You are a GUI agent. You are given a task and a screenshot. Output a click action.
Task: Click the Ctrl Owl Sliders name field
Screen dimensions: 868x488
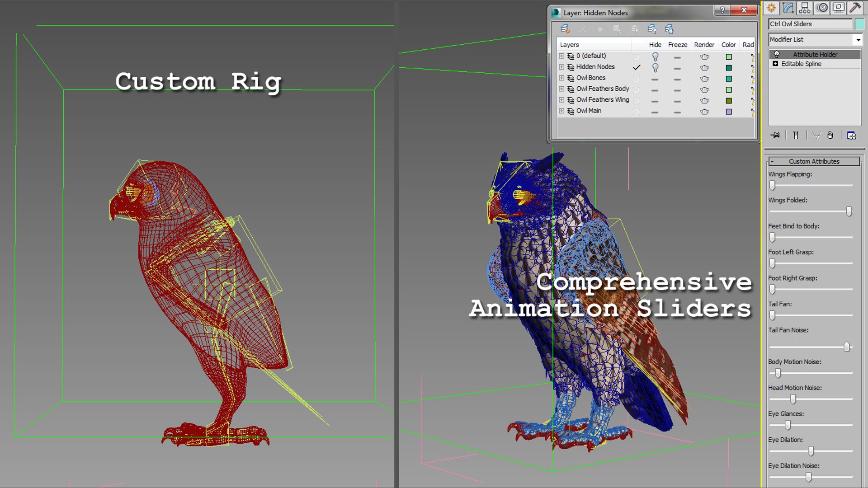810,24
